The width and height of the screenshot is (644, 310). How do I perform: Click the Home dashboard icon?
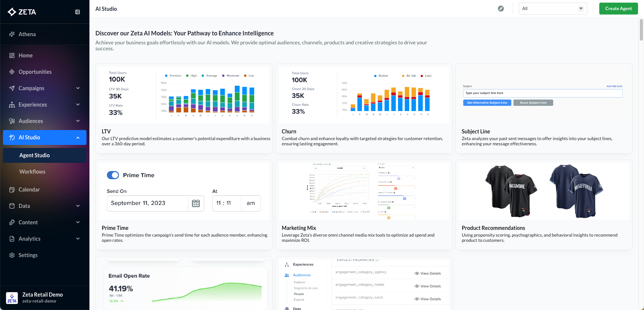tap(12, 56)
